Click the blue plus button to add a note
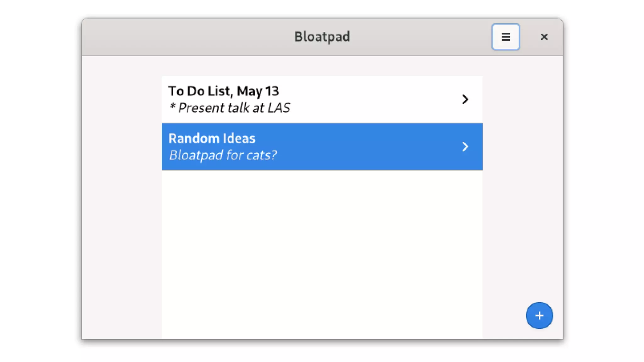 [539, 315]
